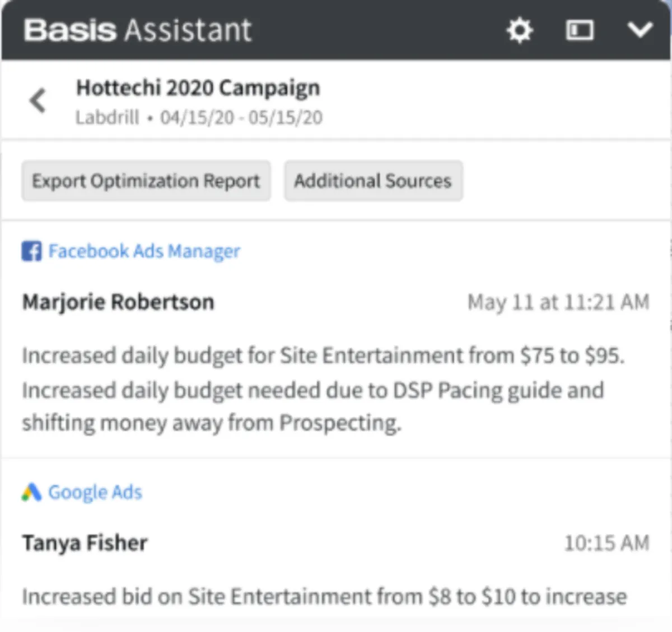Click Export Optimization Report button

[146, 181]
